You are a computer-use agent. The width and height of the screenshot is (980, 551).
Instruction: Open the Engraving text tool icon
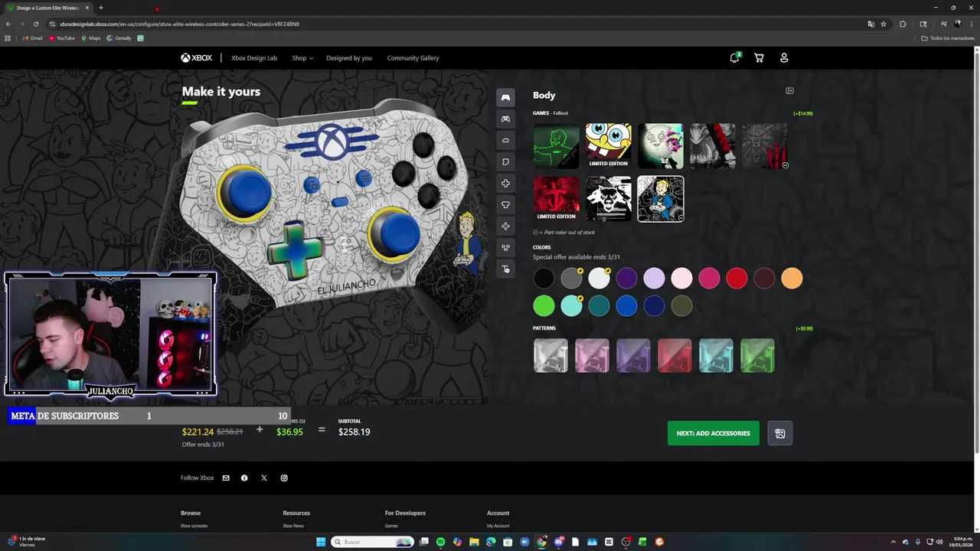click(505, 269)
